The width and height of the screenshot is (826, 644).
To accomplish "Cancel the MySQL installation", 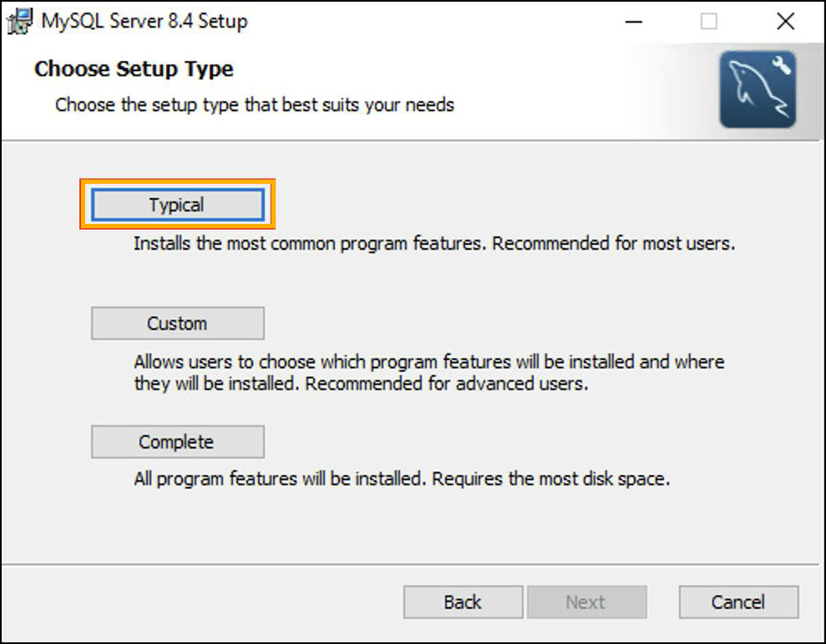I will pyautogui.click(x=738, y=602).
